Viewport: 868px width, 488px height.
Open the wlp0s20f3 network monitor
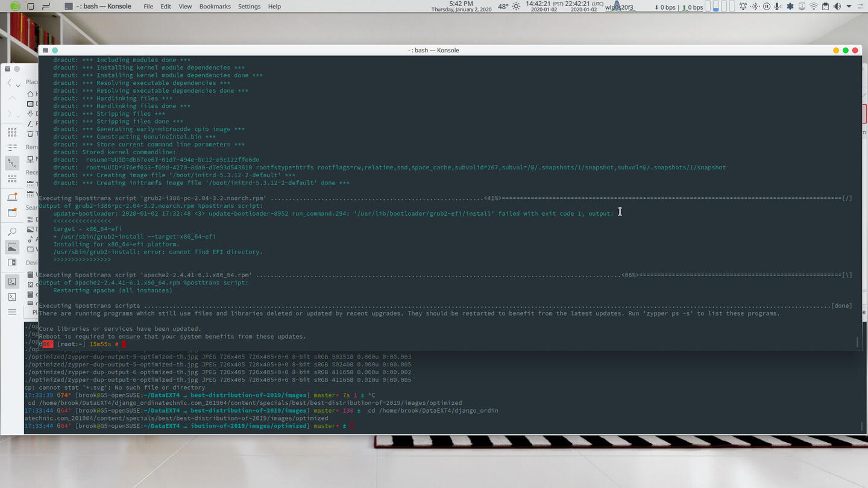point(620,7)
